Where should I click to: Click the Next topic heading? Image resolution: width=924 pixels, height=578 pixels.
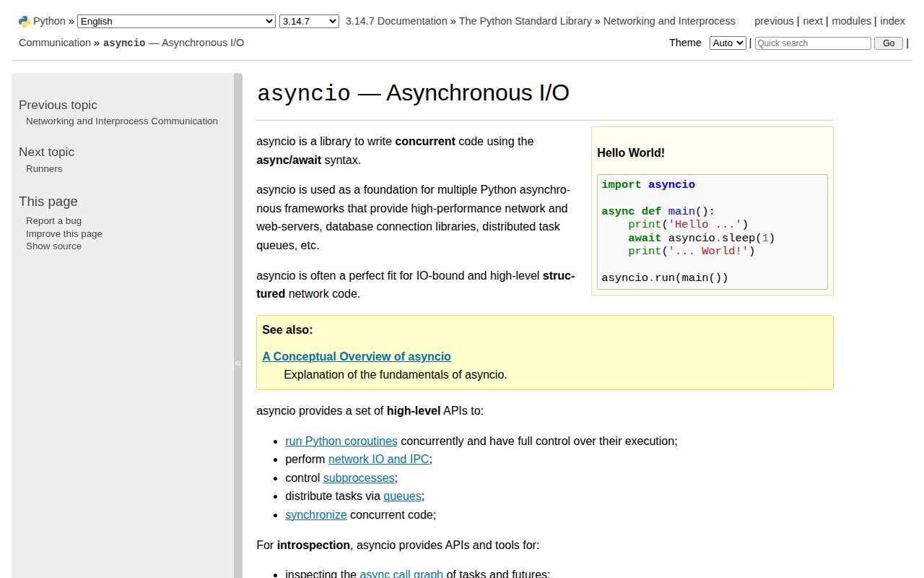pyautogui.click(x=46, y=152)
